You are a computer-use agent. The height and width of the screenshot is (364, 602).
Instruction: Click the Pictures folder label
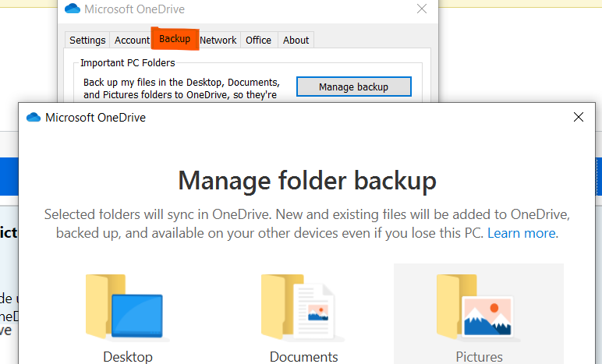479,357
